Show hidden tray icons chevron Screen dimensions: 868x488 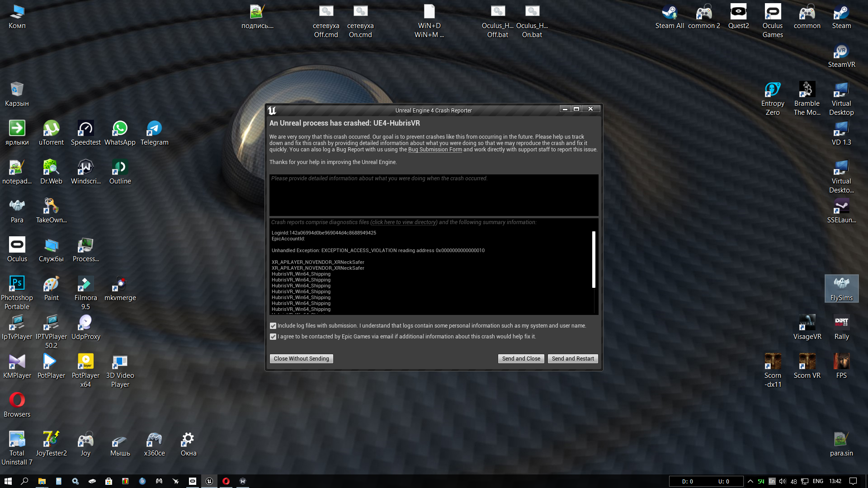[x=750, y=481]
